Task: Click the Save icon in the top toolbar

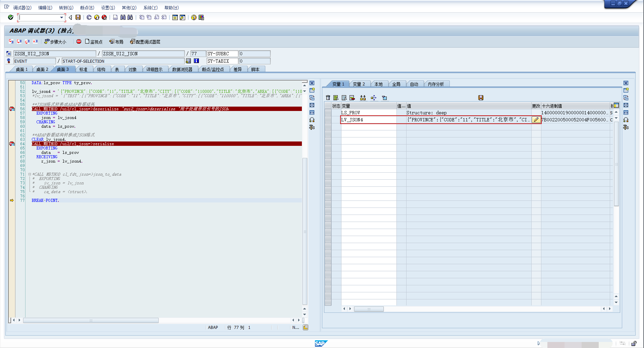Action: [78, 17]
